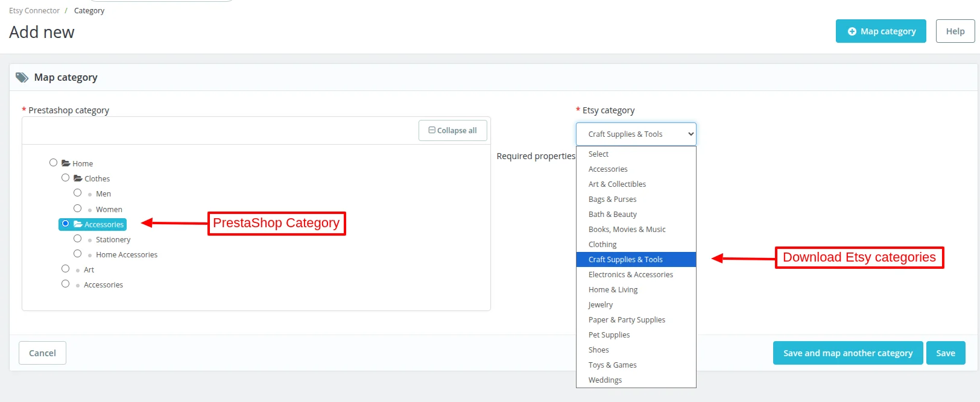Choose 'Select' option in Etsy list
Viewport: 980px width, 402px height.
[x=636, y=154]
